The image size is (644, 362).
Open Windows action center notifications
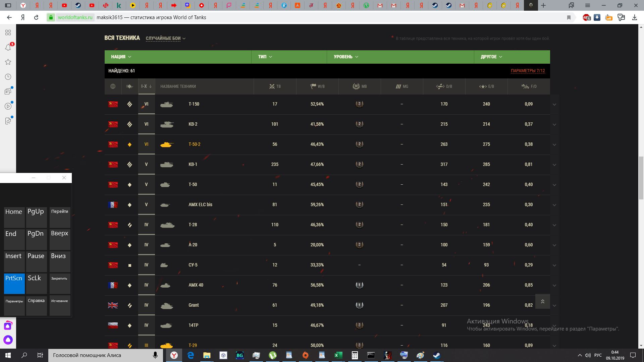pyautogui.click(x=633, y=355)
